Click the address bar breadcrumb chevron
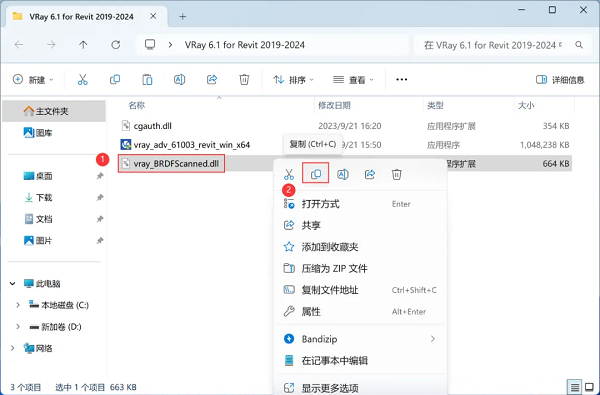This screenshot has height=395, width=600. 170,45
